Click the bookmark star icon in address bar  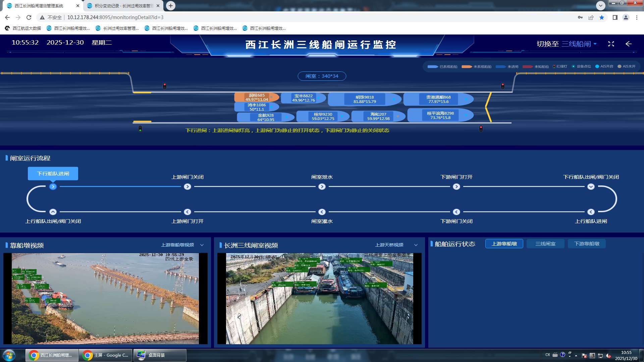(602, 17)
